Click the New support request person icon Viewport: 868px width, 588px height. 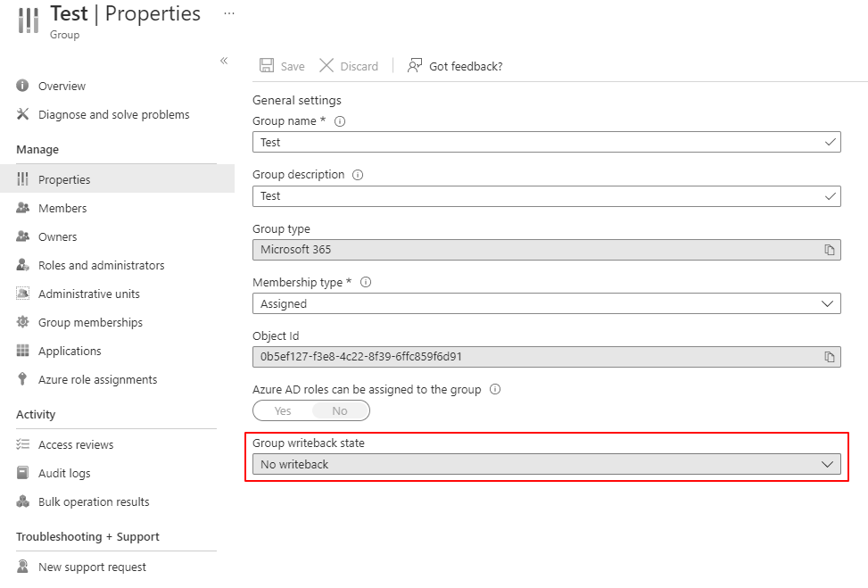22,567
